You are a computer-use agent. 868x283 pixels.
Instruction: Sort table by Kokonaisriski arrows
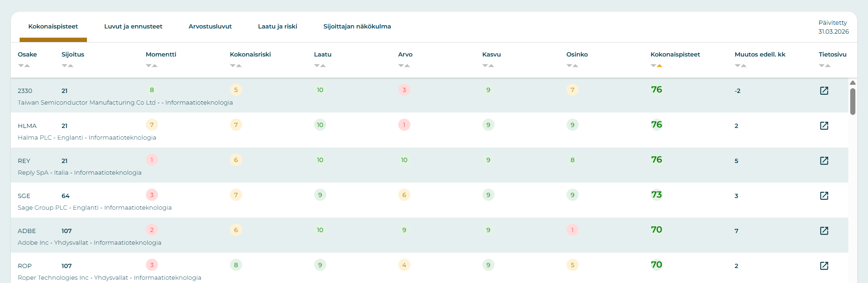(236, 66)
